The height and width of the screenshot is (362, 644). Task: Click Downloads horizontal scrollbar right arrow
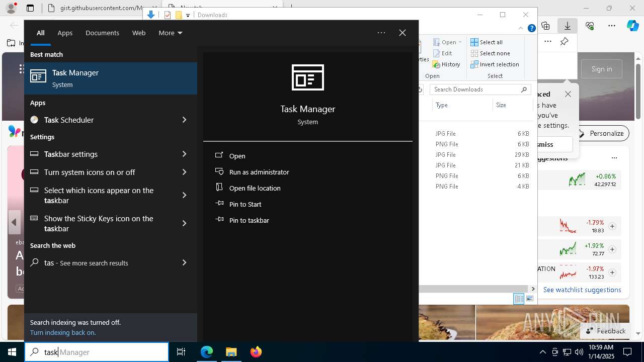[533, 289]
